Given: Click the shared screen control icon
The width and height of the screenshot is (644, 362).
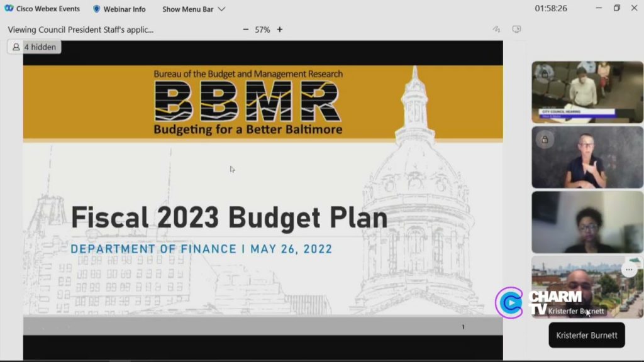Looking at the screenshot, I should (x=517, y=29).
